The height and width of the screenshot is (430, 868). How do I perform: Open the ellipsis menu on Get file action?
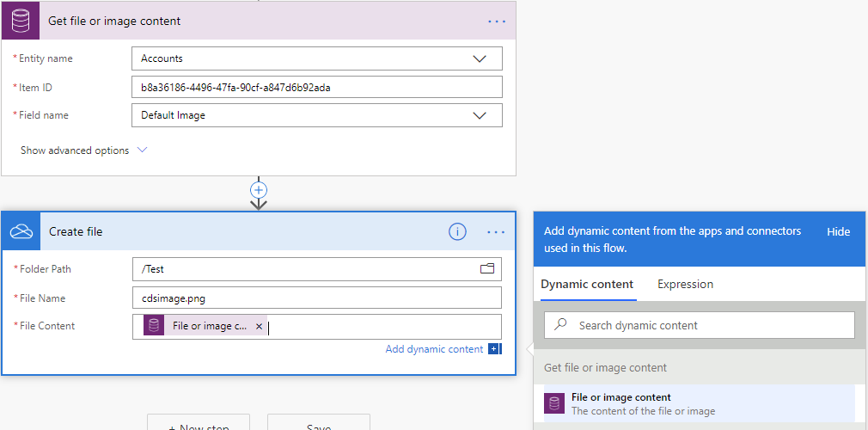497,21
